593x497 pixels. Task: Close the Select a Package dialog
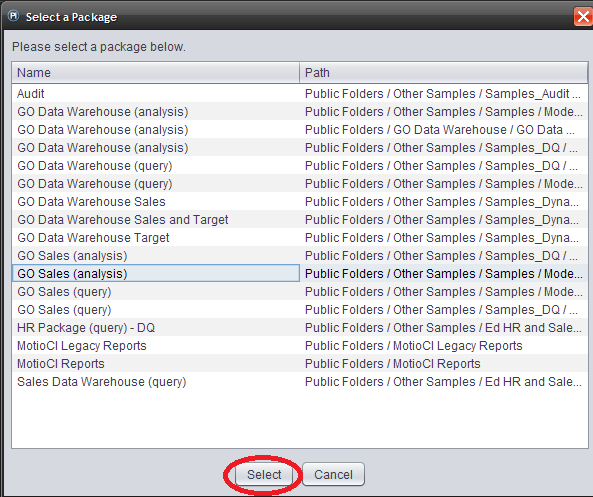pos(583,17)
